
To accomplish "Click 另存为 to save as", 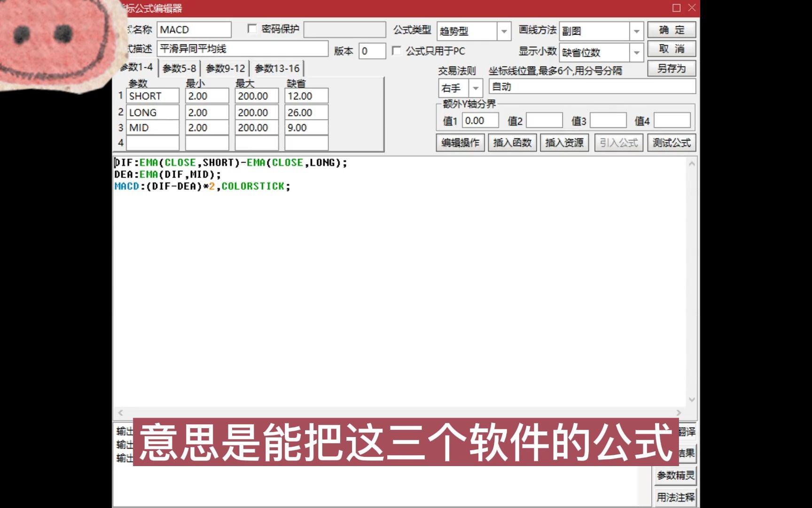I will (671, 68).
